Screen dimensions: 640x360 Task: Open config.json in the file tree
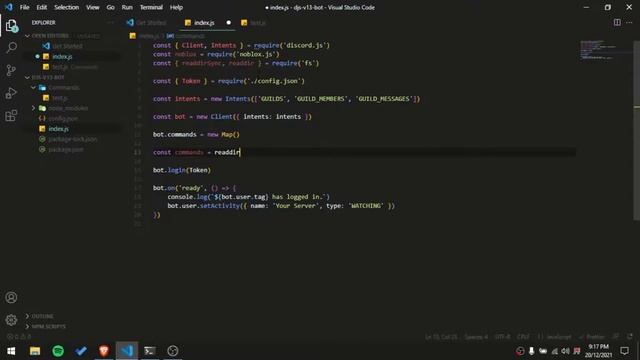coord(63,118)
